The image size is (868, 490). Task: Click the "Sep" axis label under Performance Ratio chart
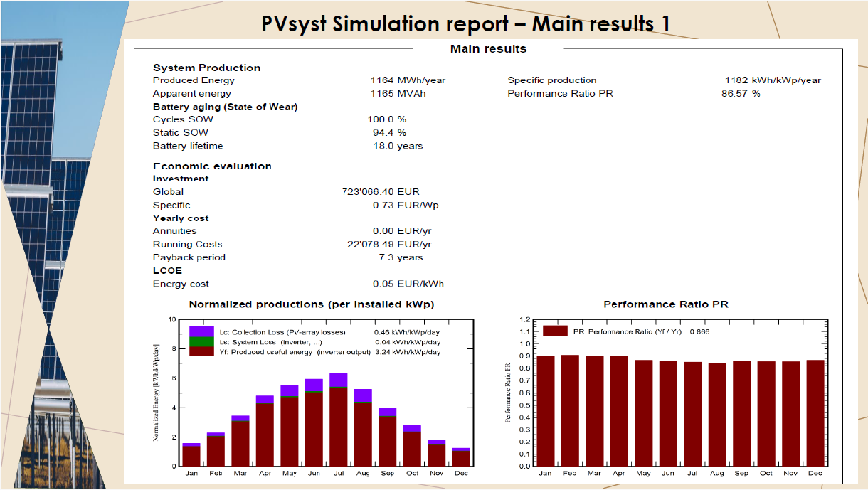click(741, 473)
